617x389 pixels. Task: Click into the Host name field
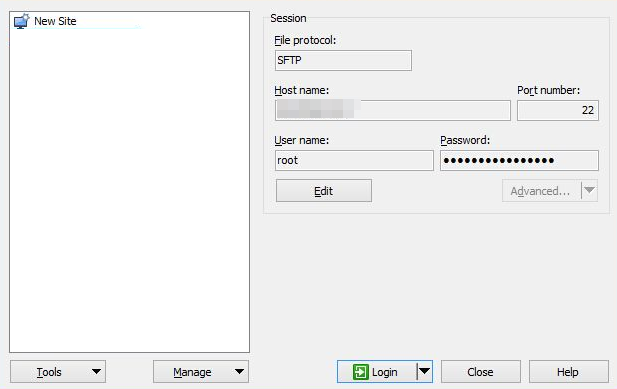(393, 110)
